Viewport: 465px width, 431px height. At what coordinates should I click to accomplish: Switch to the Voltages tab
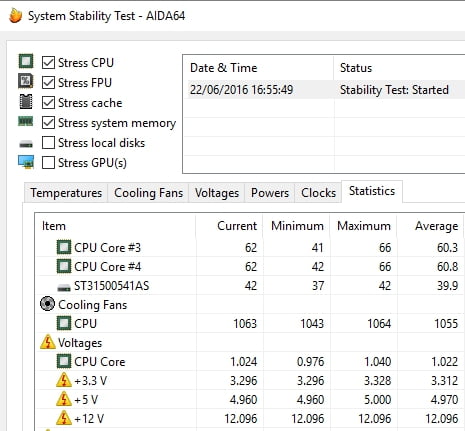click(217, 193)
